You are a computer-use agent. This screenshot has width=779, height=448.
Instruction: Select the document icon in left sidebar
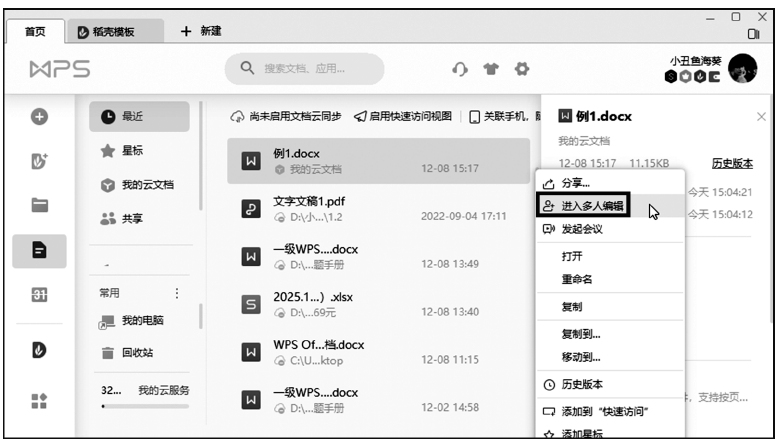(40, 251)
